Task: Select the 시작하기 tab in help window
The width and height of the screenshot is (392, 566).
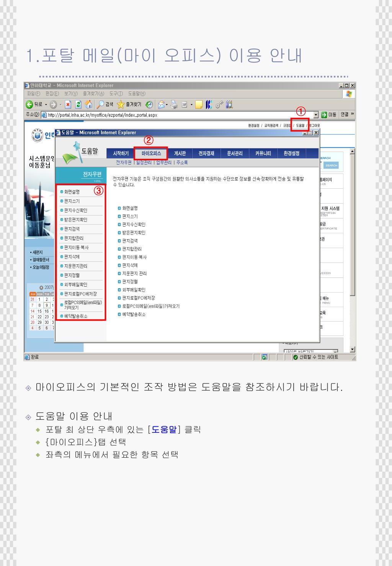Action: [121, 153]
